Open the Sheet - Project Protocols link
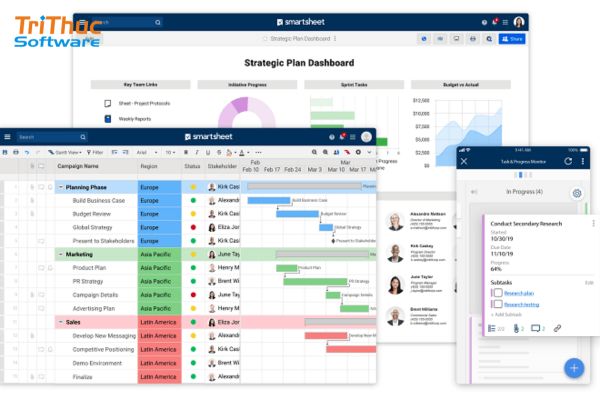This screenshot has height=400, width=600. [x=144, y=103]
